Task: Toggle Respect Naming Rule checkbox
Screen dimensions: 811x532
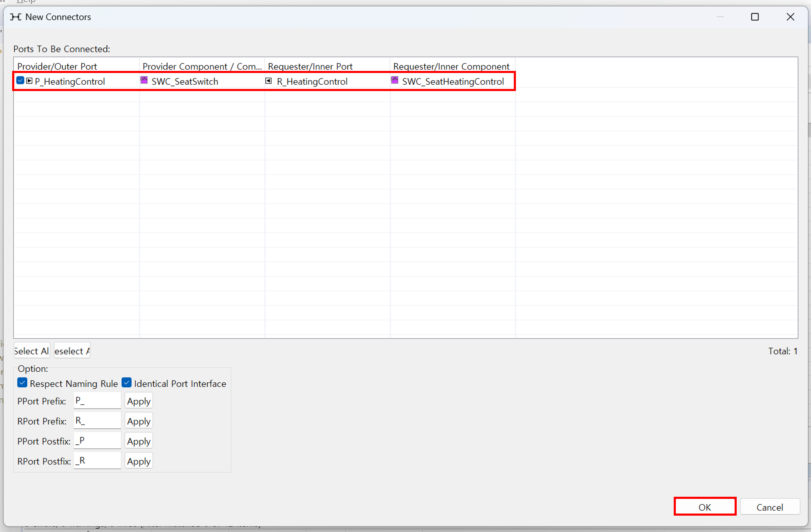Action: tap(22, 383)
